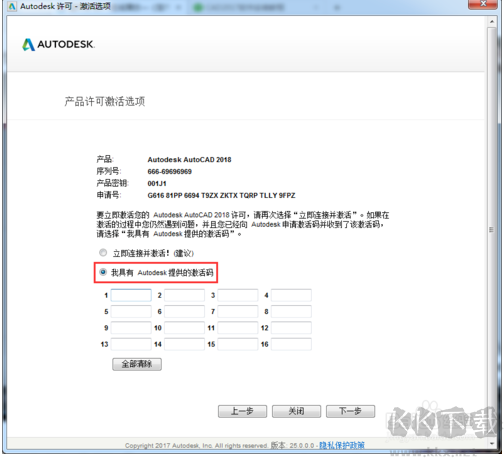Click activation code field 8
Image resolution: width=504 pixels, height=459 pixels.
[x=291, y=312]
